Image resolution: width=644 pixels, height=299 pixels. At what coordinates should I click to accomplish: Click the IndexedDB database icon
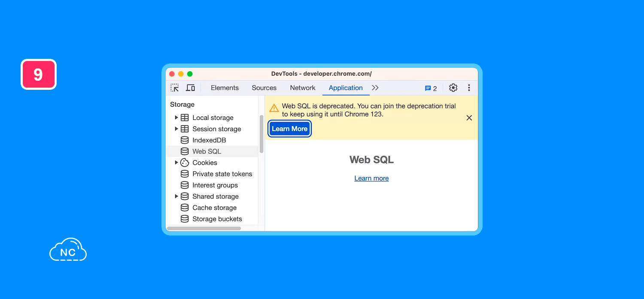pos(185,140)
